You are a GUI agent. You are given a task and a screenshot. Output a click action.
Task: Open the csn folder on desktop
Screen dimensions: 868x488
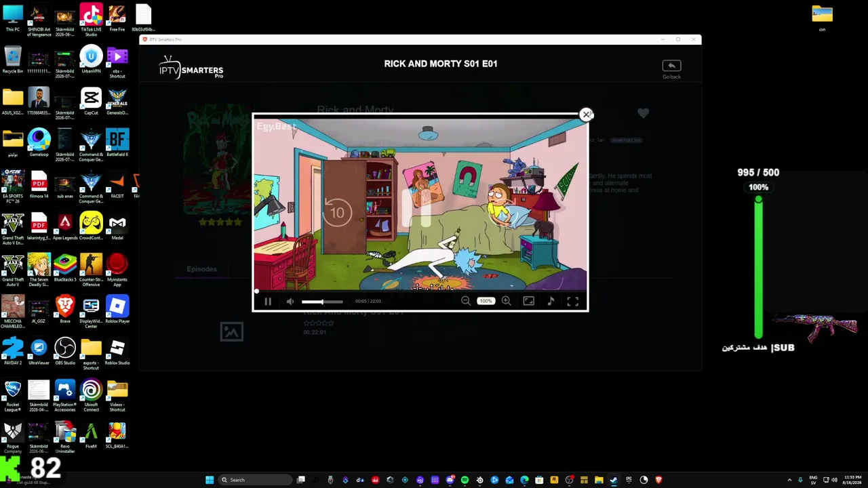point(822,18)
